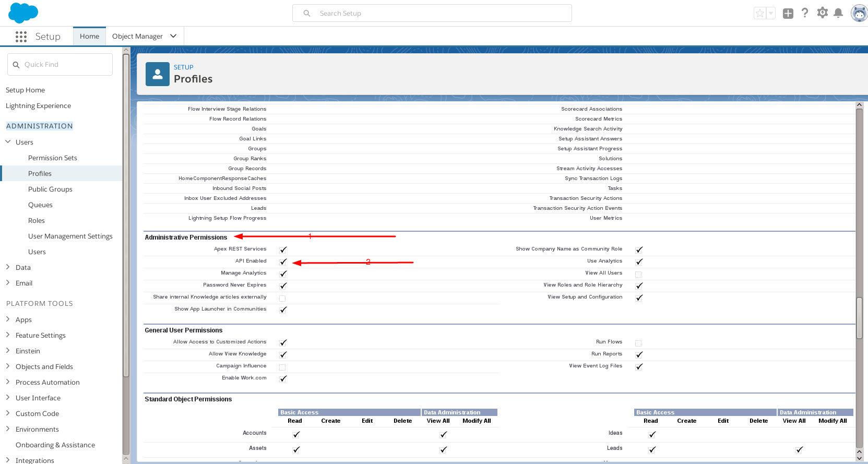Toggle Apex REST Services checkbox
Screen dimensions: 868x464
(x=283, y=249)
